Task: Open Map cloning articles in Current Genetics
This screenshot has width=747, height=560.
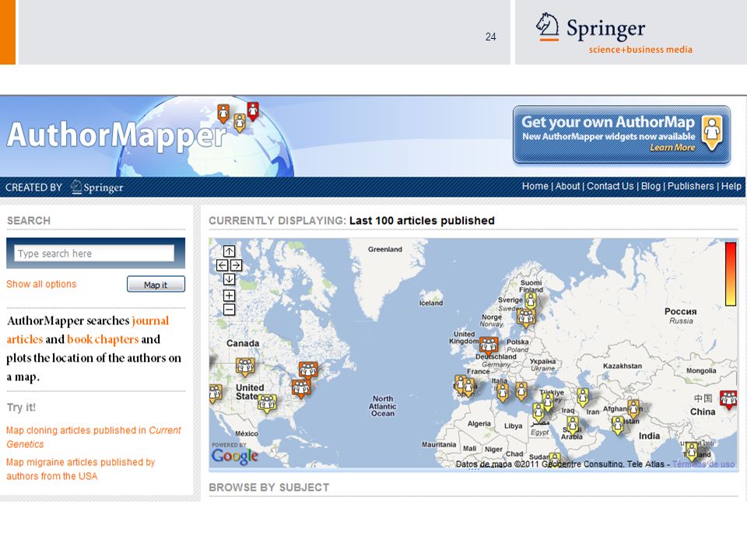Action: (94, 437)
